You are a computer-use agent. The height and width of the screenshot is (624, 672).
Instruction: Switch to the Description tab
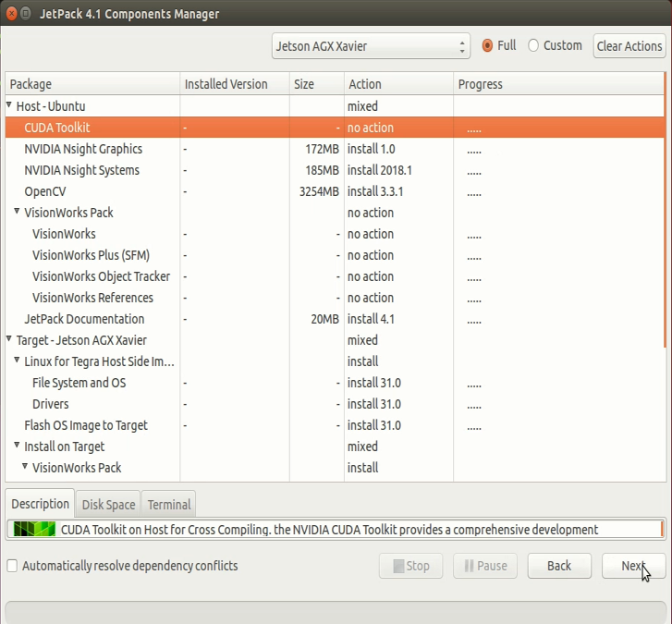[x=40, y=504]
